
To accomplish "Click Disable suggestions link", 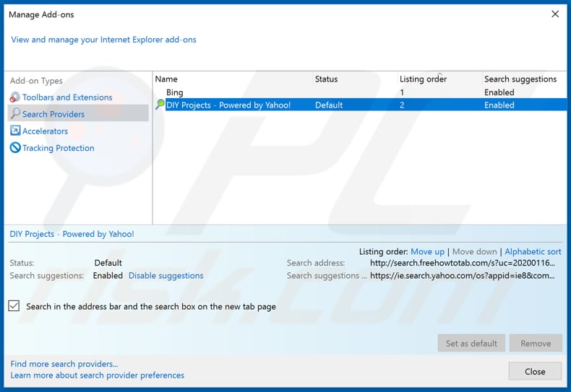I will click(166, 276).
